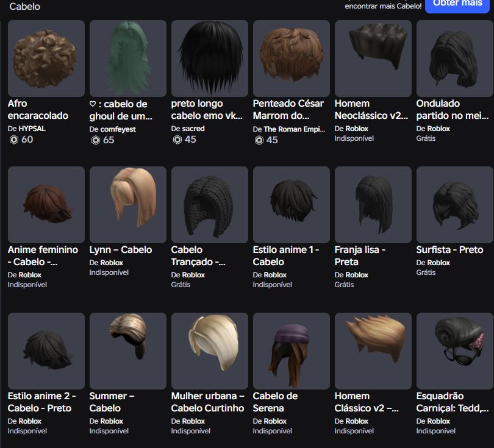Click Roblox creator under Surfista - Preto
The height and width of the screenshot is (448, 494).
(x=439, y=263)
